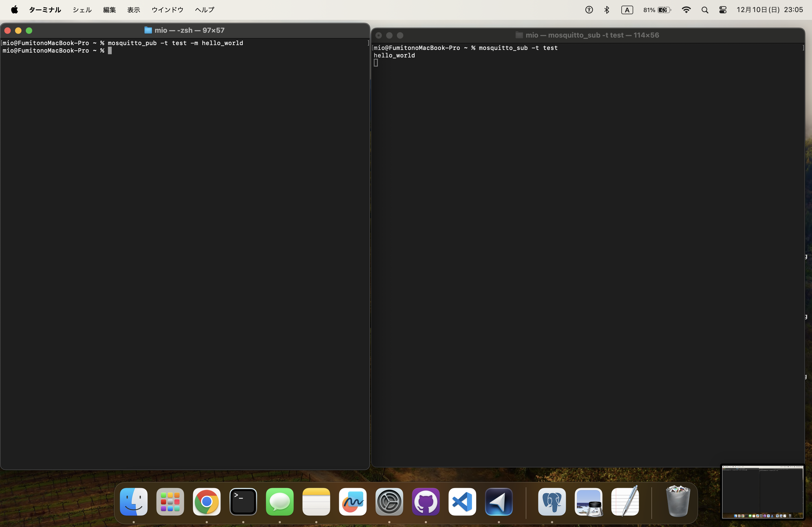
Task: Open Freeform app in the Dock
Action: pos(353,502)
